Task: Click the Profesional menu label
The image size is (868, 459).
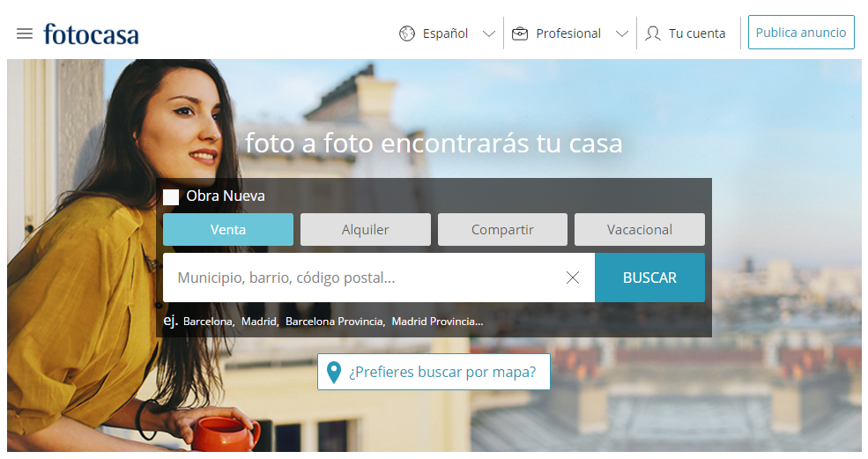Action: click(568, 33)
